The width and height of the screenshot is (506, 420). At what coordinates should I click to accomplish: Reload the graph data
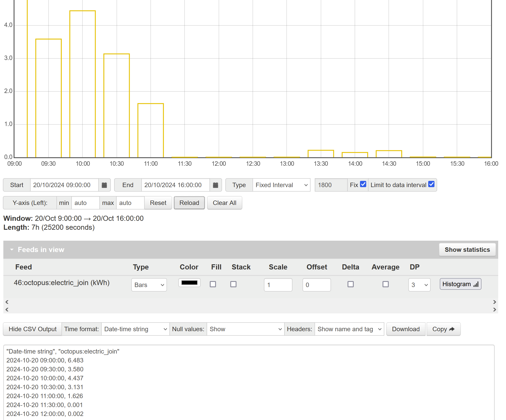189,203
